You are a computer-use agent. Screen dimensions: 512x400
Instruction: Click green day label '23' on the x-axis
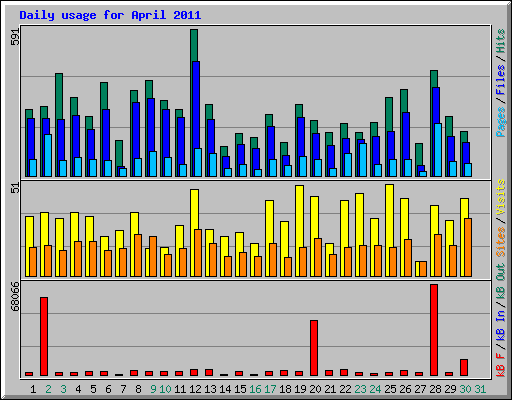(360, 389)
